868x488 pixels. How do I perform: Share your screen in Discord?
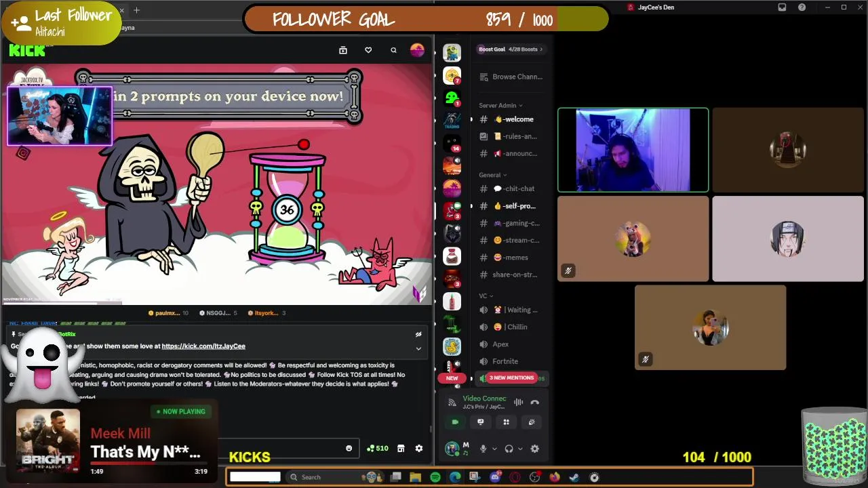click(x=481, y=422)
